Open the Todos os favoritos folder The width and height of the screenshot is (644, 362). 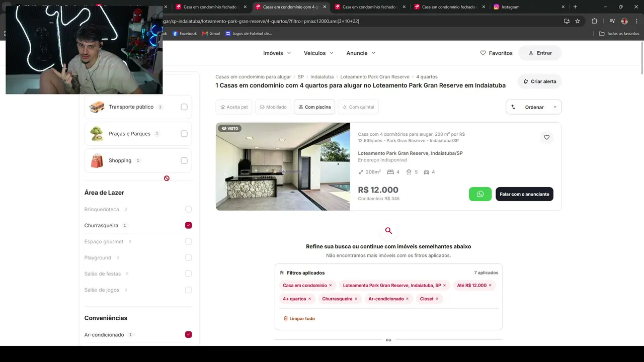click(x=619, y=34)
